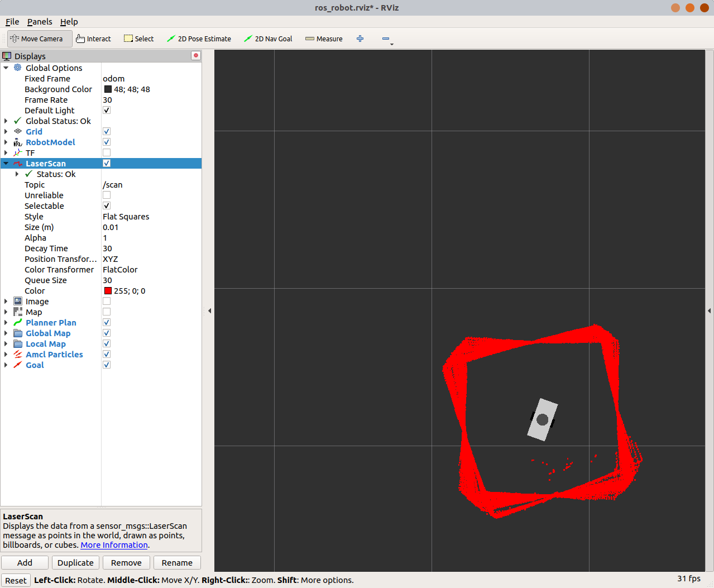The height and width of the screenshot is (588, 714).
Task: Toggle the Selectable checkbox
Action: click(x=107, y=205)
